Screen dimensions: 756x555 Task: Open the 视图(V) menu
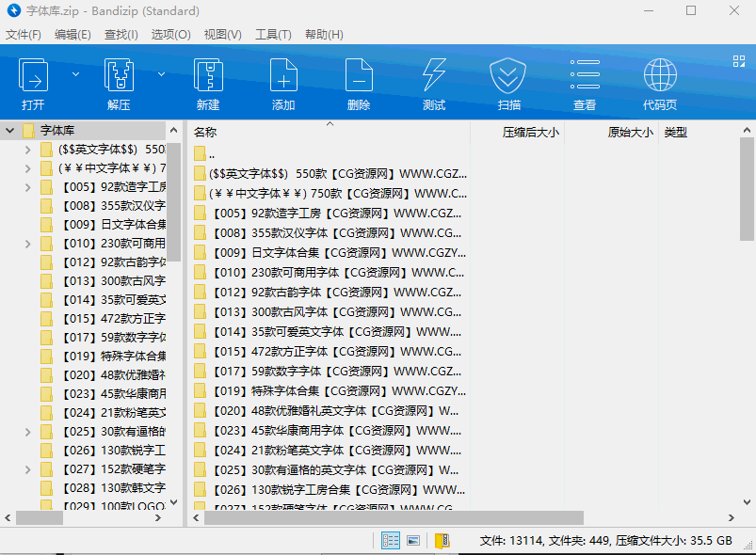pyautogui.click(x=222, y=35)
